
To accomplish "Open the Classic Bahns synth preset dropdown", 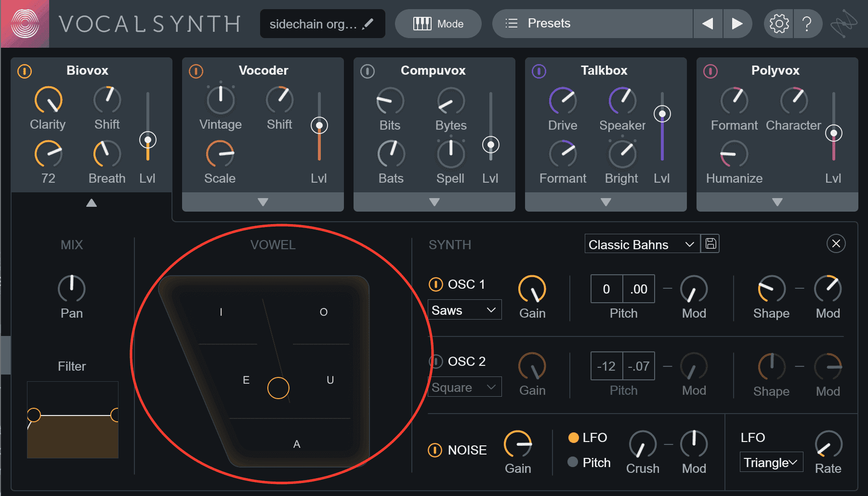I will pos(642,244).
